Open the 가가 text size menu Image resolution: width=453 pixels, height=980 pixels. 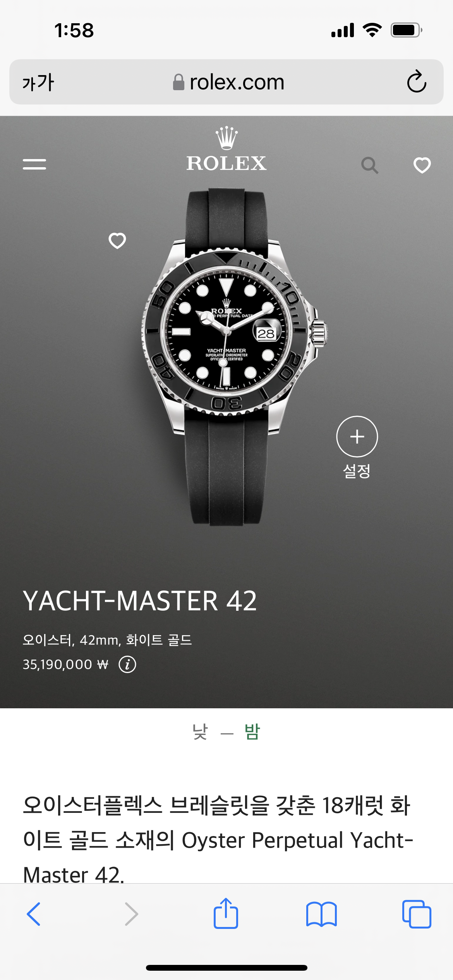(38, 82)
